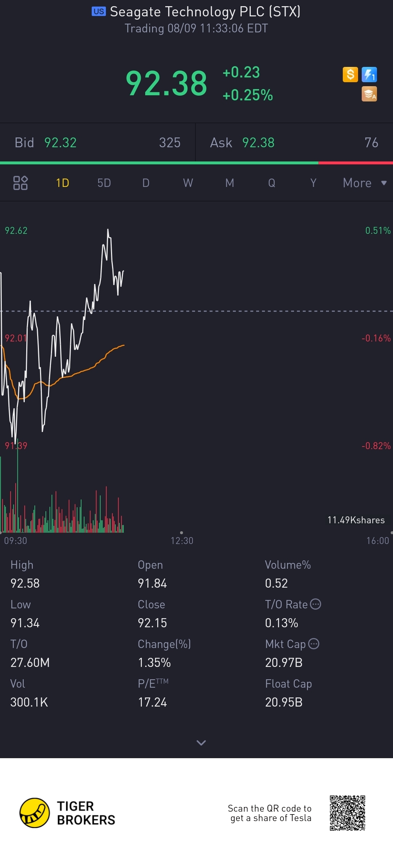Tap the green-red bid ask ratio bar
The height and width of the screenshot is (868, 393).
pyautogui.click(x=196, y=163)
